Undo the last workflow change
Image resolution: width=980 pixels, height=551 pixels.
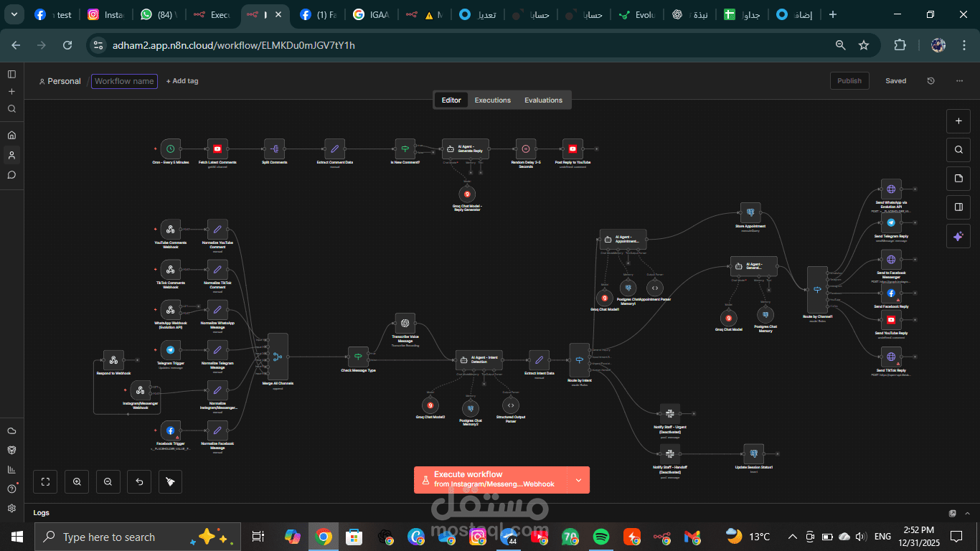[139, 481]
